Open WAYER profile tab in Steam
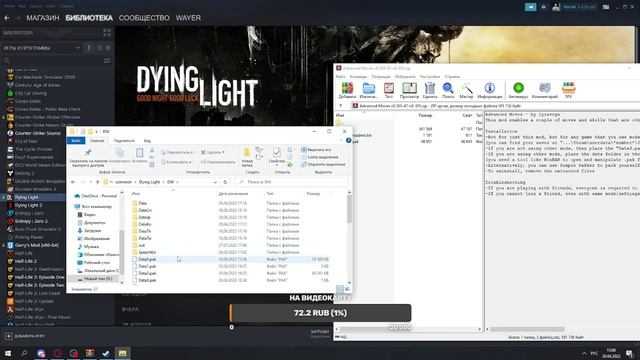The width and height of the screenshot is (640, 360). [x=188, y=18]
